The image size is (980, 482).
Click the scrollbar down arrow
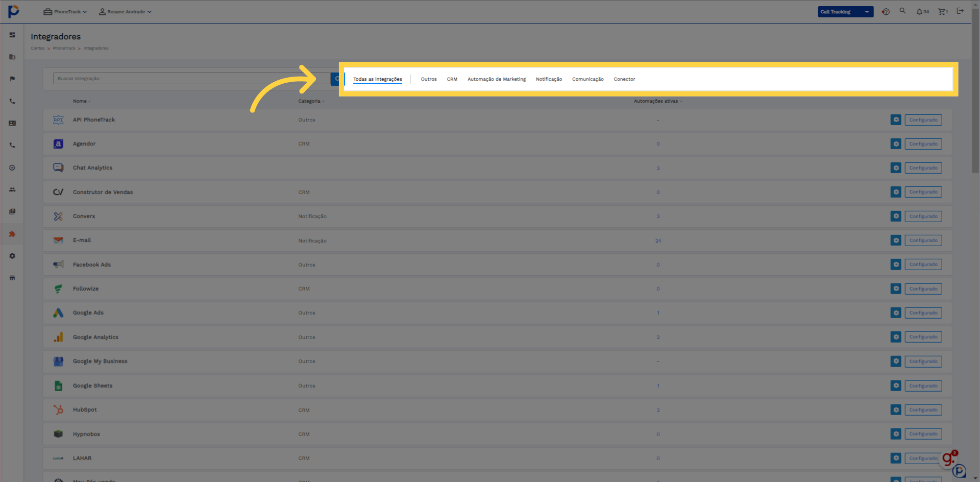coord(975,478)
